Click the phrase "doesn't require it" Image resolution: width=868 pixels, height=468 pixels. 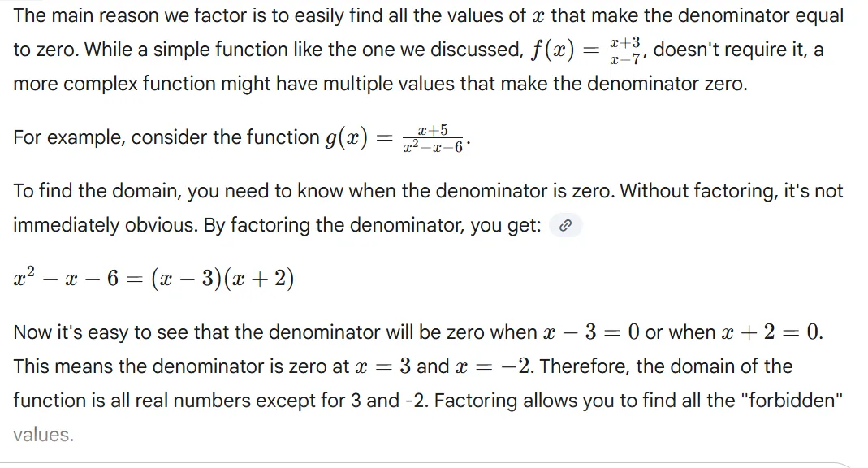728,50
